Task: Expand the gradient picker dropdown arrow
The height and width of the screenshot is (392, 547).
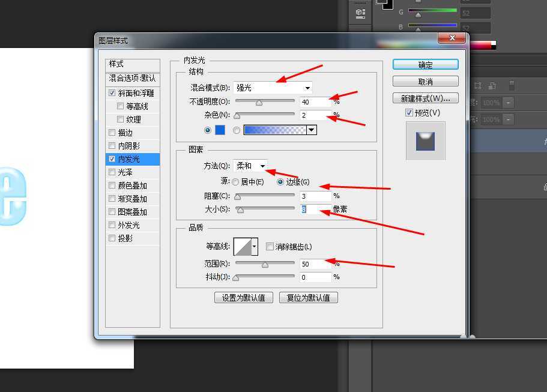Action: click(312, 129)
